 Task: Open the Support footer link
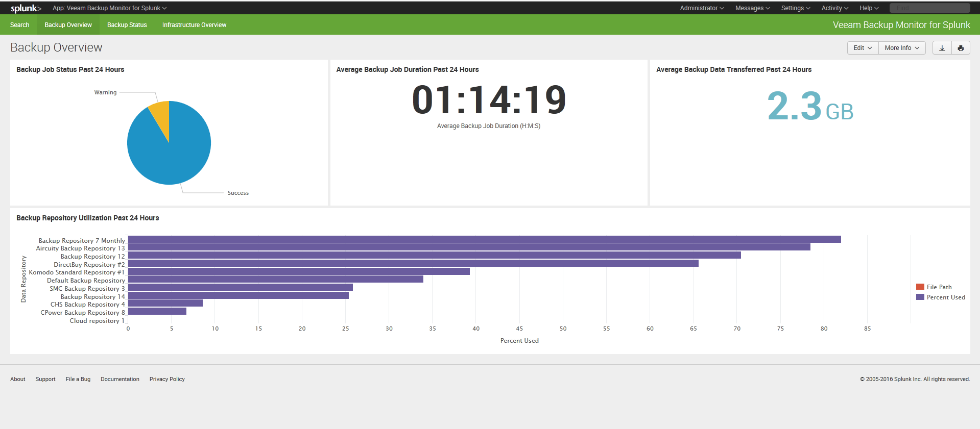(45, 379)
